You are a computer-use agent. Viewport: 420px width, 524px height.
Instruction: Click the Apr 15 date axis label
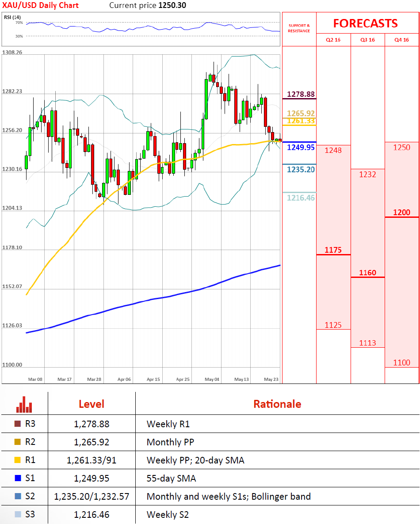pos(153,379)
